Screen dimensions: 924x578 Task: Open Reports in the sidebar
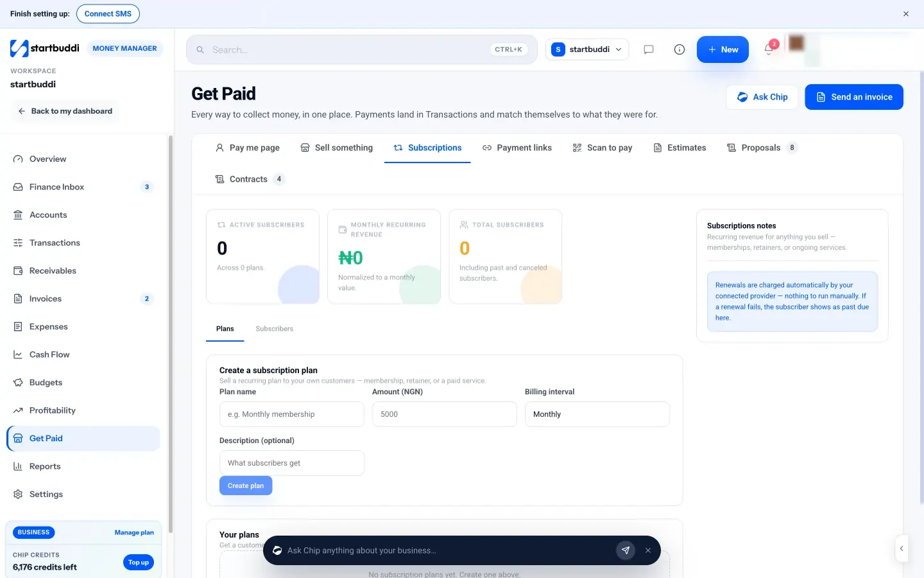pyautogui.click(x=83, y=466)
